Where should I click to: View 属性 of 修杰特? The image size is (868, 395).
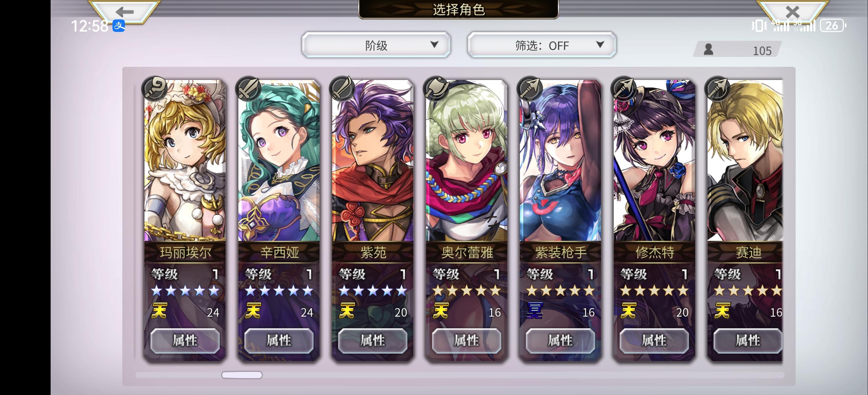654,341
